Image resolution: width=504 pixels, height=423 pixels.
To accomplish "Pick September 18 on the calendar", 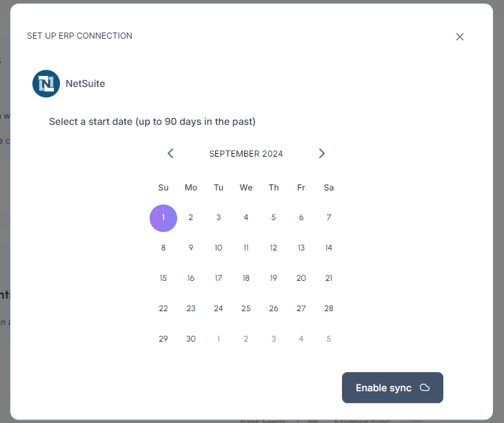I will [x=246, y=279].
